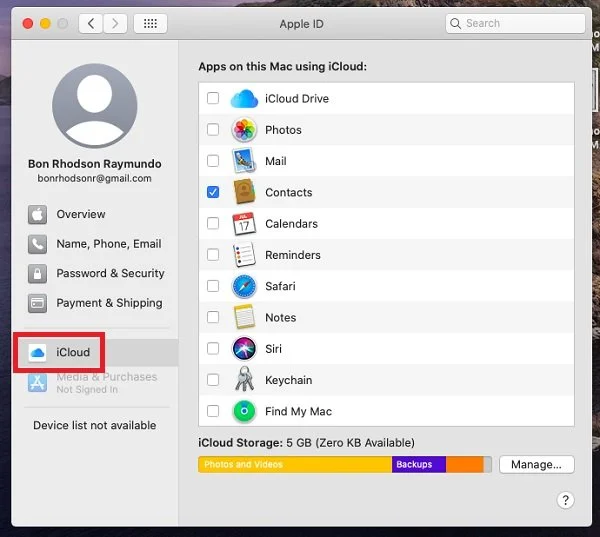Enable the Mail checkbox
This screenshot has width=600, height=537.
click(213, 161)
